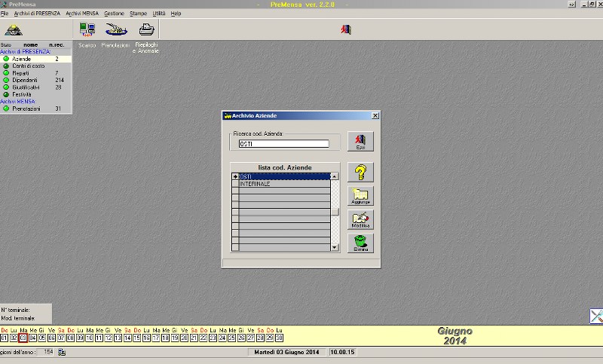Click the green status dot for Reparti
Image resolution: width=603 pixels, height=364 pixels.
pyautogui.click(x=6, y=73)
